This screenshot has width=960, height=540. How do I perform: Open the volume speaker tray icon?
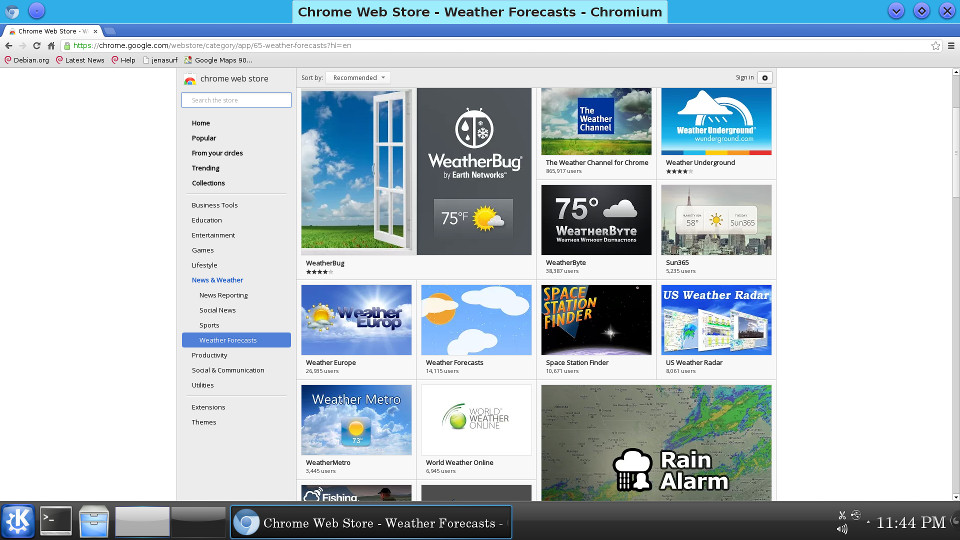coord(842,529)
